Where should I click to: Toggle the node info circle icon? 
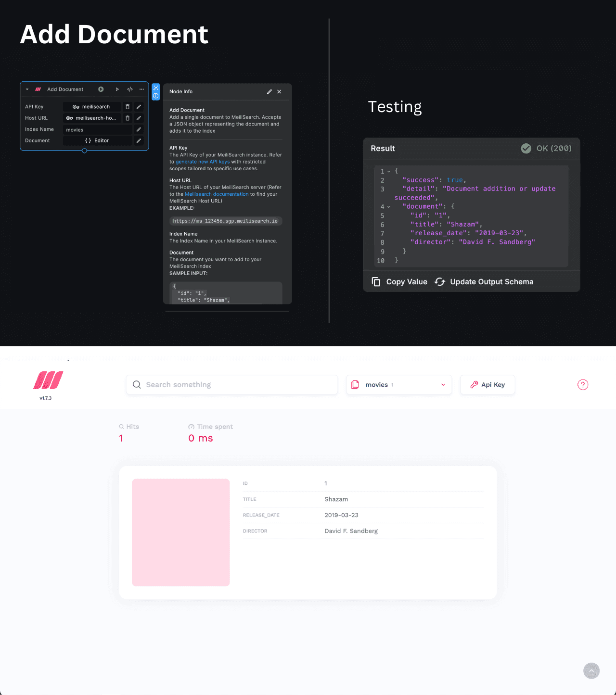[x=156, y=96]
